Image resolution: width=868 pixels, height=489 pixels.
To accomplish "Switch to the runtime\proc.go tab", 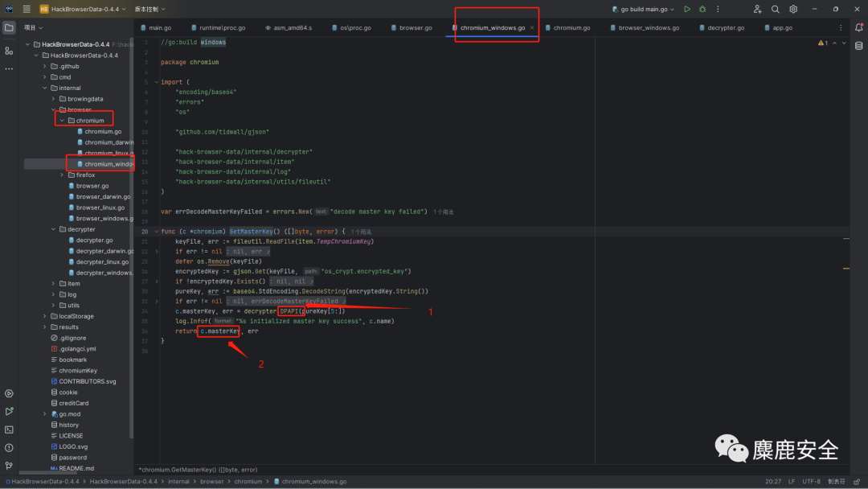I will click(218, 27).
